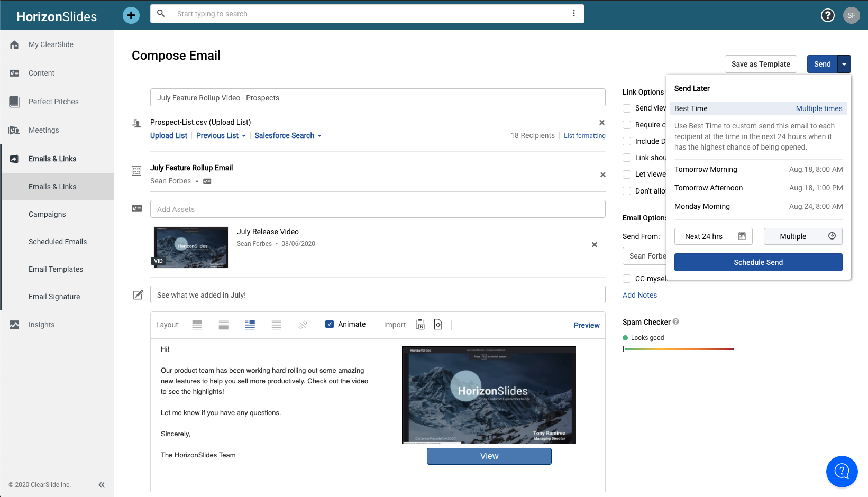Viewport: 868px width, 497px height.
Task: Uncheck the Animate checkbox
Action: 330,324
